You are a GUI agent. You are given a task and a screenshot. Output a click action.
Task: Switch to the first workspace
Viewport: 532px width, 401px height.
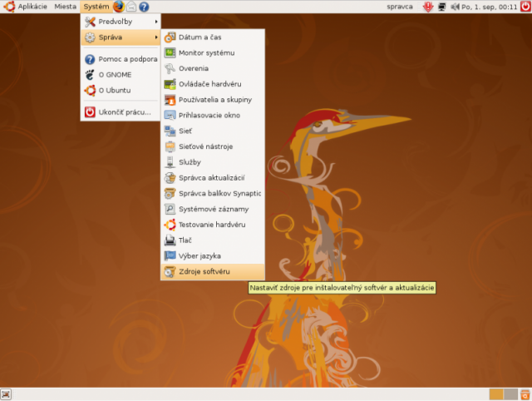point(496,394)
